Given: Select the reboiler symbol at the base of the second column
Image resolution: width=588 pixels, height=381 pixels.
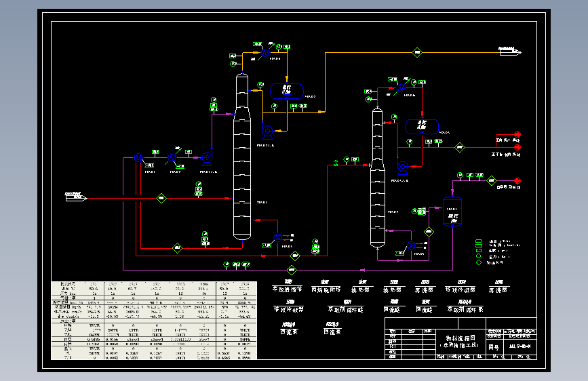Looking at the screenshot, I should [412, 245].
